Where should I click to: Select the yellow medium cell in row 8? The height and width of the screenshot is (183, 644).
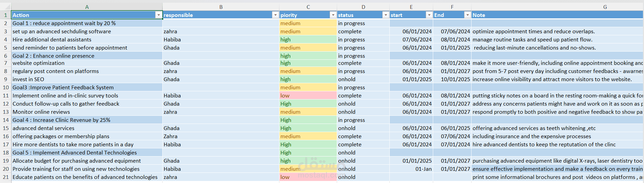(x=308, y=71)
